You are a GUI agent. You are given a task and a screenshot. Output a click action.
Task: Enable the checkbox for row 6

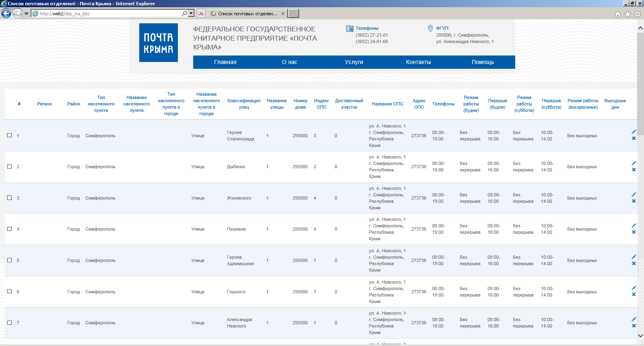[x=10, y=291]
